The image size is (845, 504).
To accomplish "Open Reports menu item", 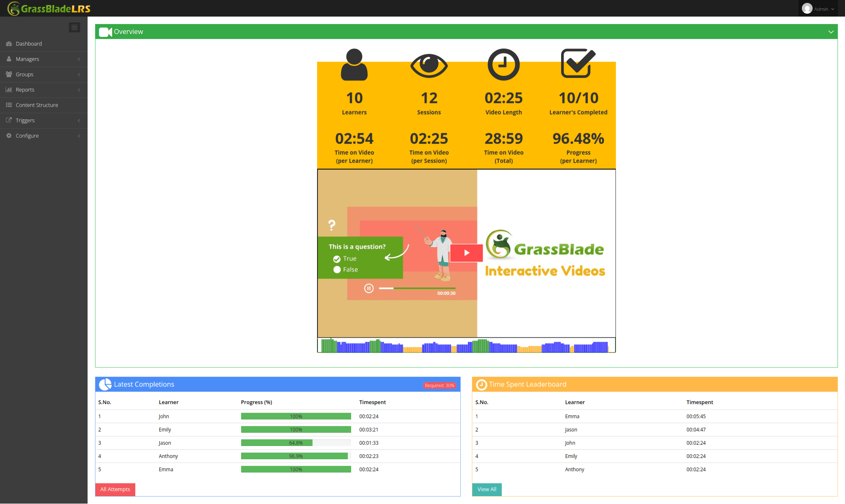I will point(44,90).
